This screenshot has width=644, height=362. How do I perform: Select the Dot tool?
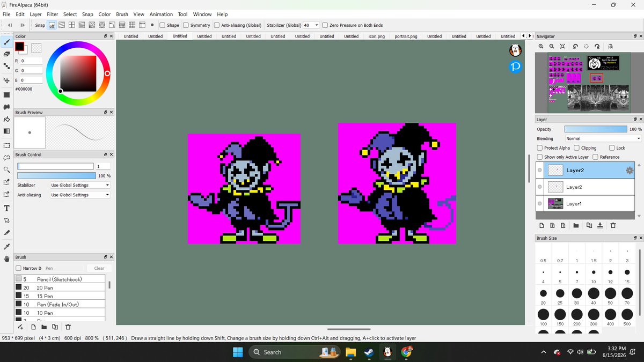[6, 67]
